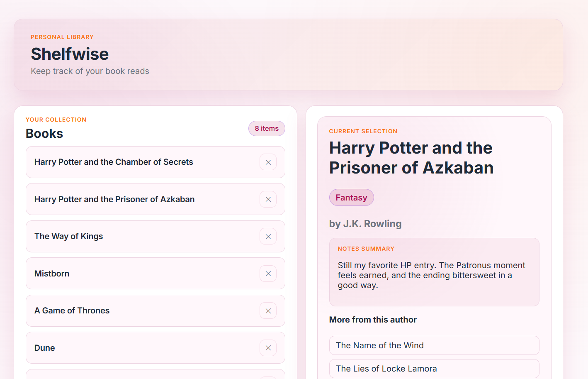Toggle the 'Fantasy' genre tag
This screenshot has height=379, width=588.
(351, 197)
